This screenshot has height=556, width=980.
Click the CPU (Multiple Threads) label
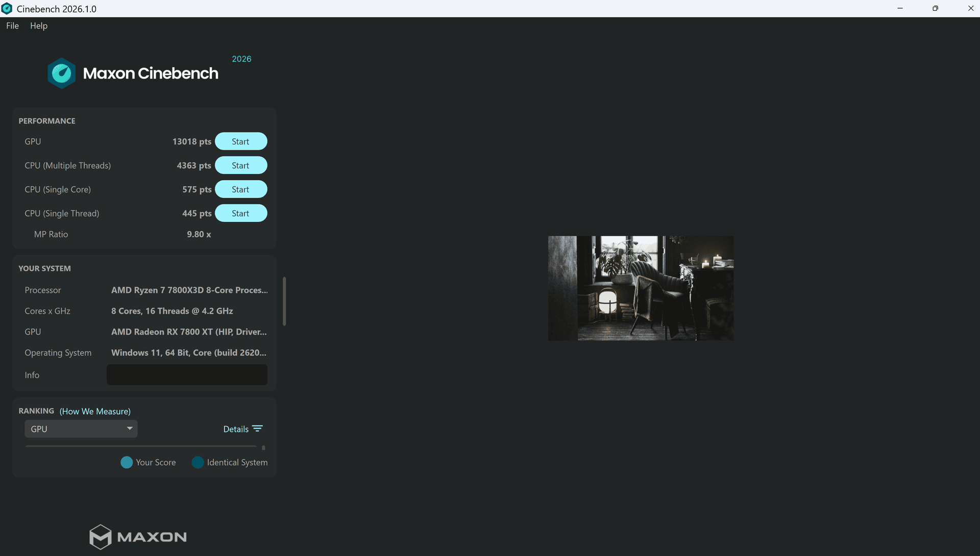click(x=68, y=166)
